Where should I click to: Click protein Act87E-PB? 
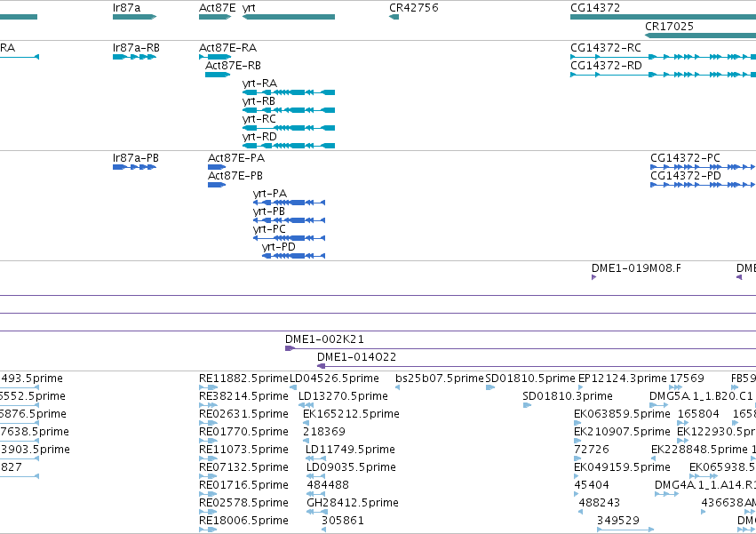pyautogui.click(x=217, y=185)
